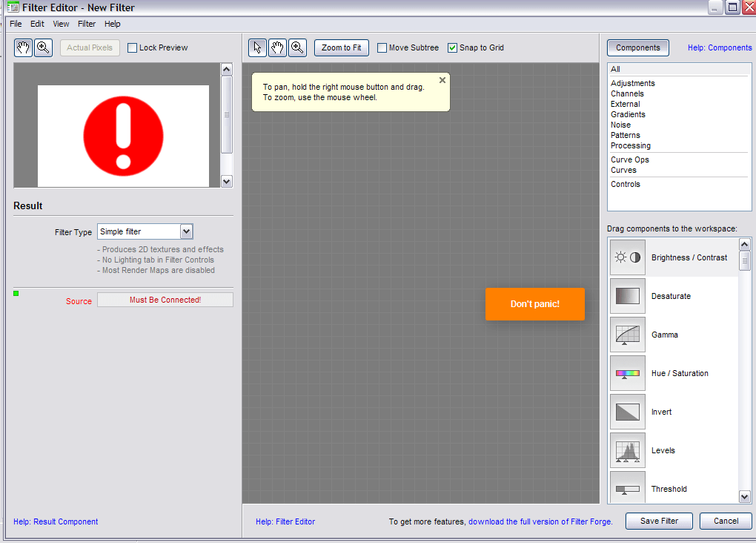
Task: Close the pan and zoom hint tooltip
Action: click(442, 80)
